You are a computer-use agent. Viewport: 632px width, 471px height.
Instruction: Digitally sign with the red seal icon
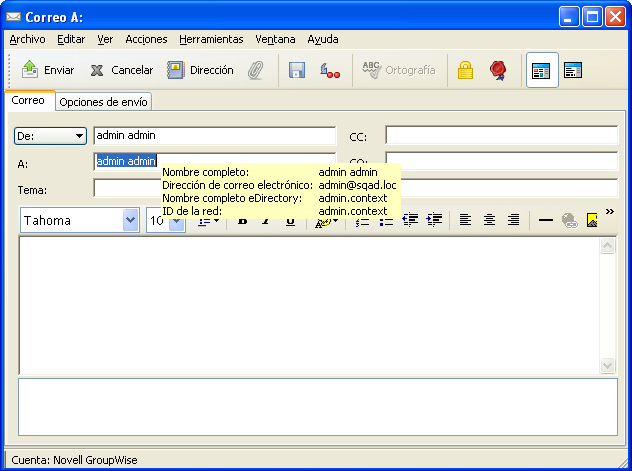[498, 70]
